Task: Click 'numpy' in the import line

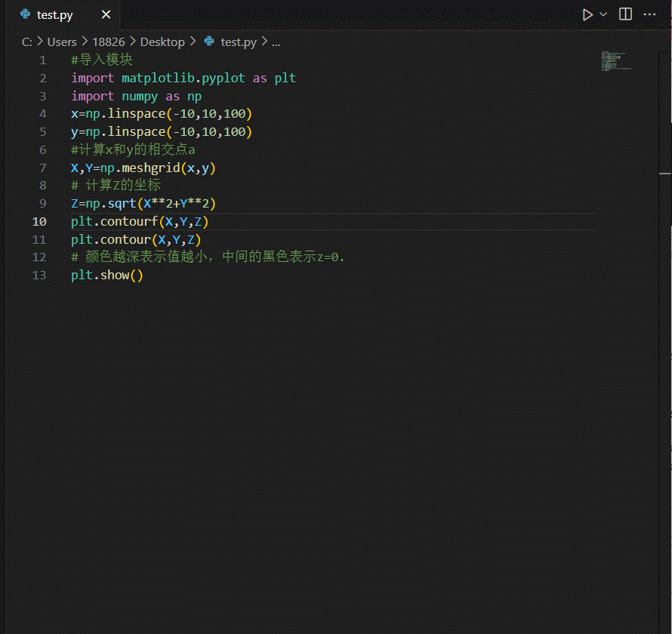Action: click(140, 96)
